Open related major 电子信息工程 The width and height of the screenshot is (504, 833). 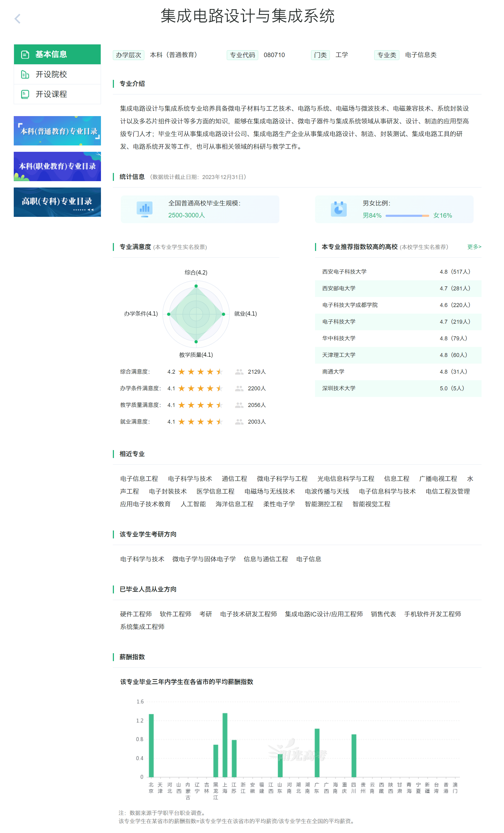[139, 479]
